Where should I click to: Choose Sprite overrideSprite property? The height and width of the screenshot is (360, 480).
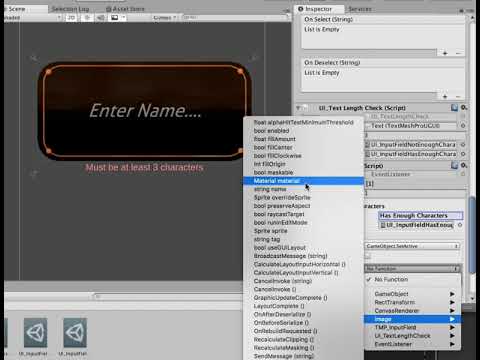tap(303, 197)
